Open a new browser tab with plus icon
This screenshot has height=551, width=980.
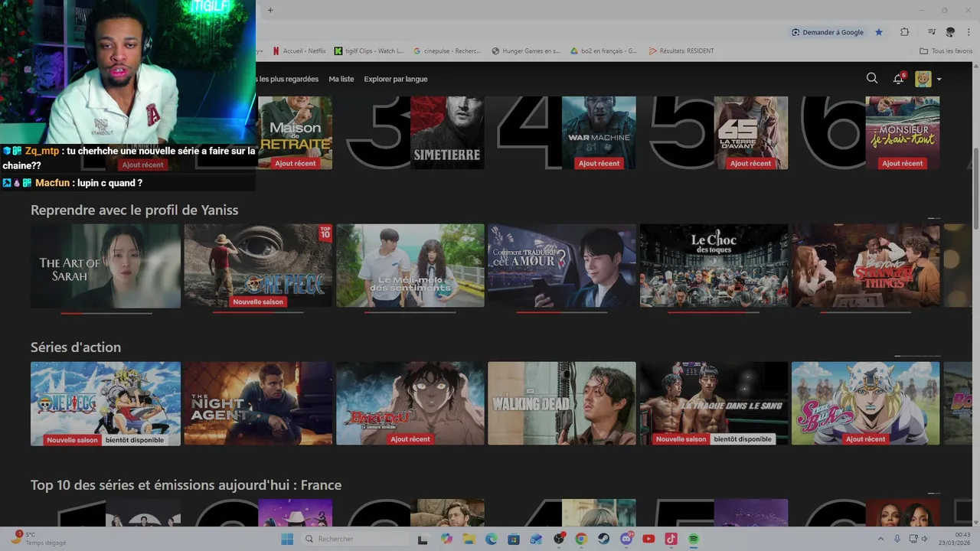[269, 10]
